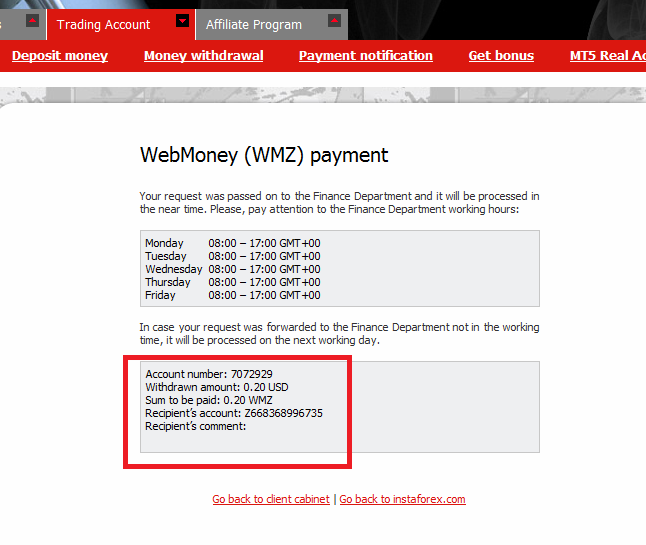This screenshot has width=646, height=545.
Task: Follow the Go back to client cabinet link
Action: [x=271, y=499]
